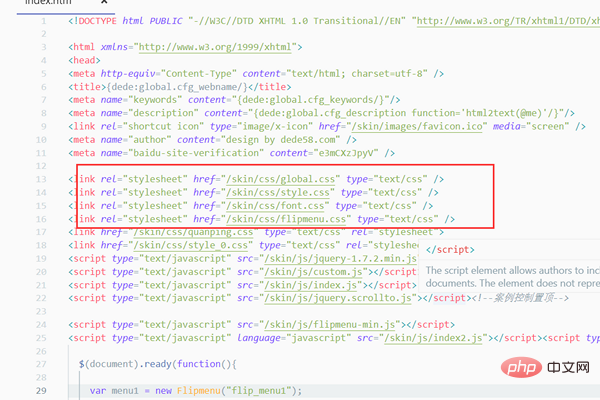Open the /skin/js/custom.js link

click(x=313, y=272)
